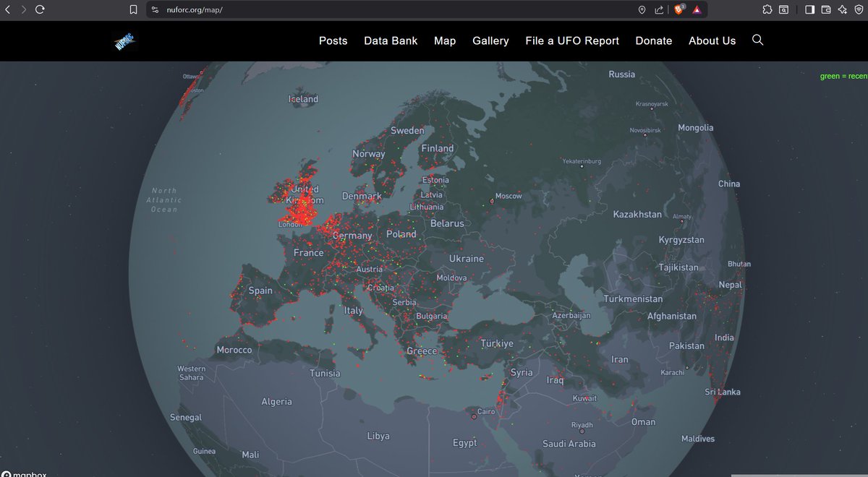
Task: Click the Libya label on the map
Action: [x=378, y=436]
